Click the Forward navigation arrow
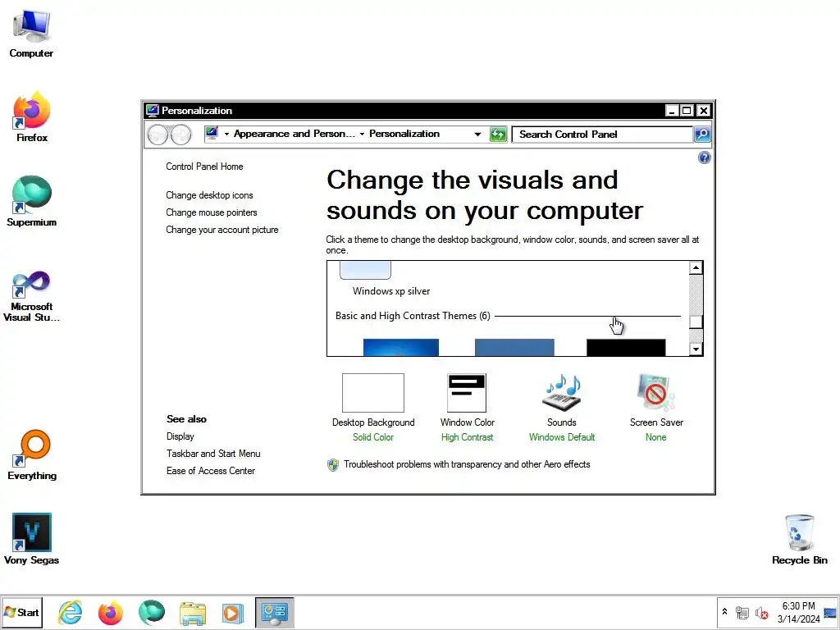Image resolution: width=840 pixels, height=630 pixels. 181,135
